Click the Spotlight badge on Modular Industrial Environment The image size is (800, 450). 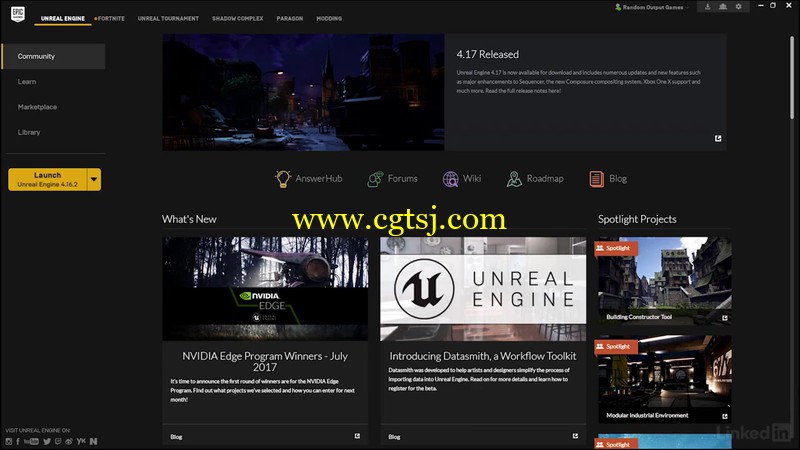(616, 347)
